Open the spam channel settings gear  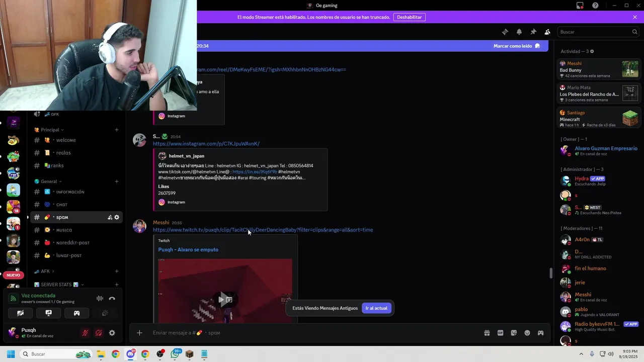[117, 217]
